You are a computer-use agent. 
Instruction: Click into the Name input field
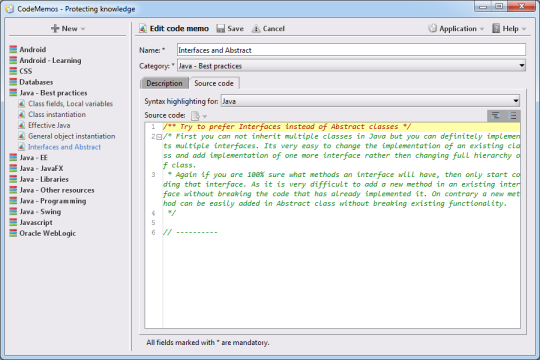[x=351, y=50]
